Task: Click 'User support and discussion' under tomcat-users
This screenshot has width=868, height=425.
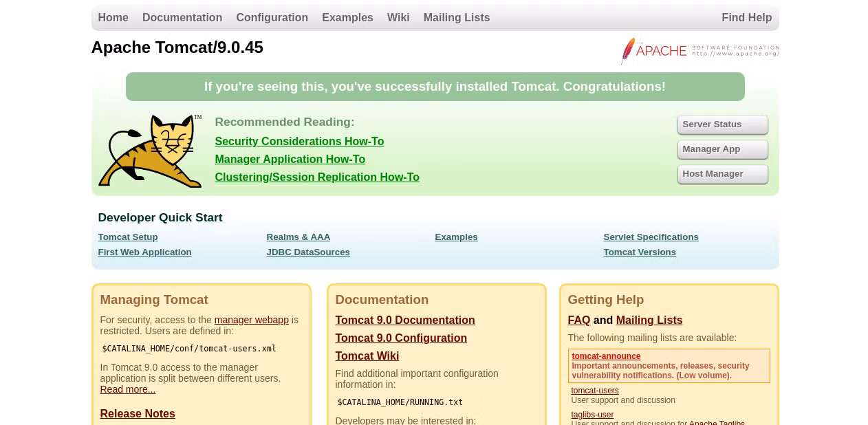Action: coord(623,400)
